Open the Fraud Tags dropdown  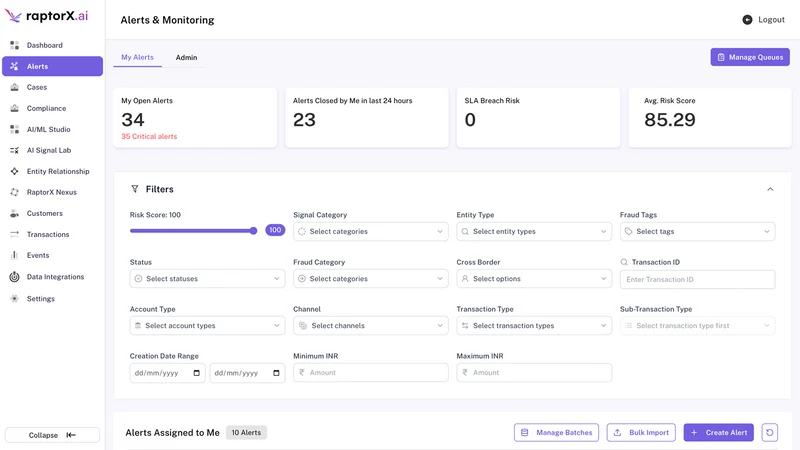pyautogui.click(x=697, y=232)
